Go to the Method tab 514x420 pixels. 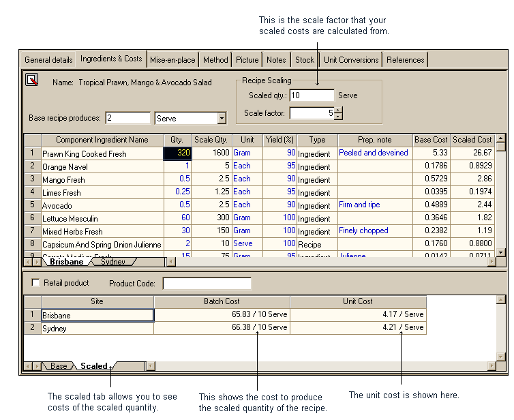215,60
